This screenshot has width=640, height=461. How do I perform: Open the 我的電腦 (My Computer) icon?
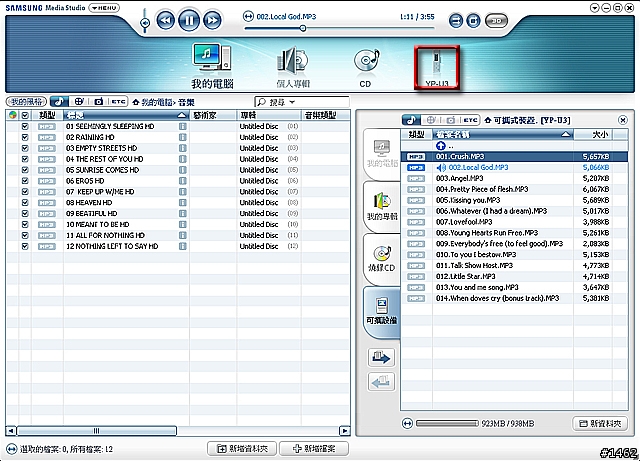(x=212, y=66)
